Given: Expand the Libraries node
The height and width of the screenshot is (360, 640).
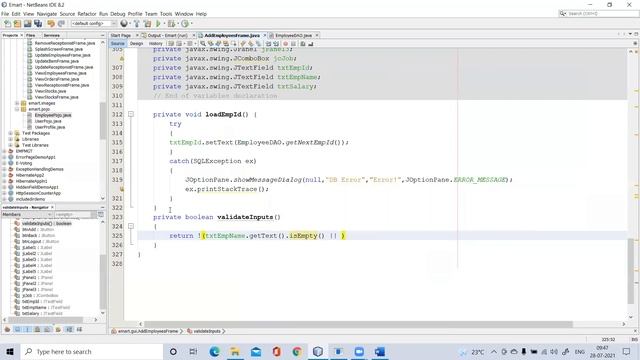Looking at the screenshot, I should tap(10, 139).
